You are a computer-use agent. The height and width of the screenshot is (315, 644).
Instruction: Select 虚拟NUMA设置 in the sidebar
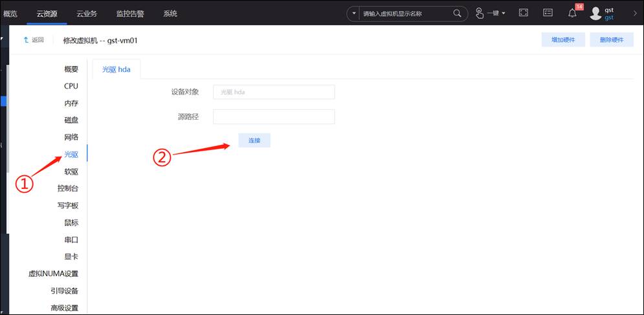pos(53,274)
